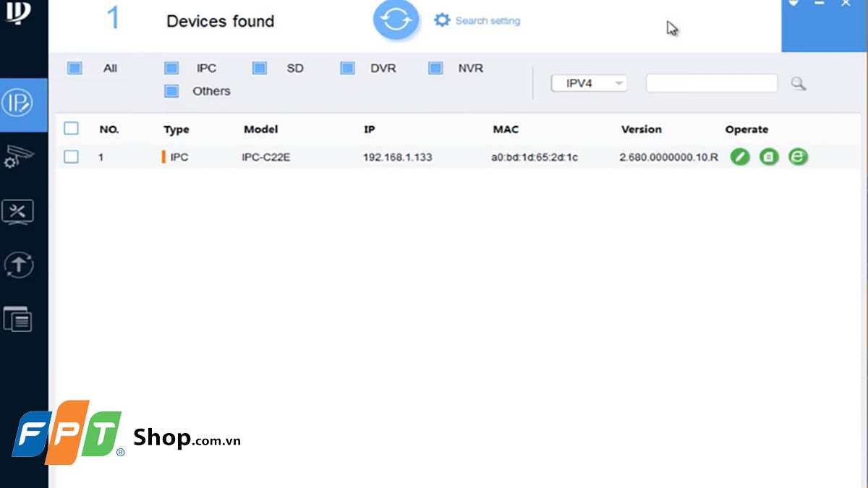Click Type column header
Viewport: 868px width, 488px height.
pyautogui.click(x=176, y=130)
